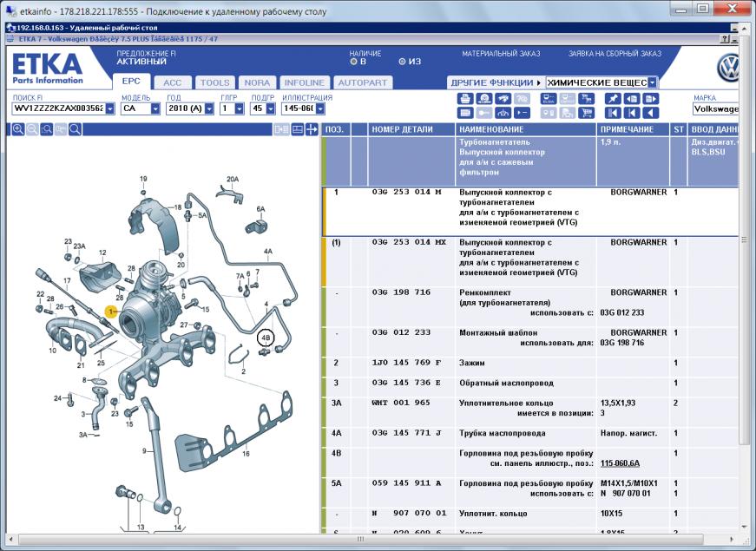Select the 'В' availability radio button
Viewport: 756px width, 551px height.
[x=353, y=62]
